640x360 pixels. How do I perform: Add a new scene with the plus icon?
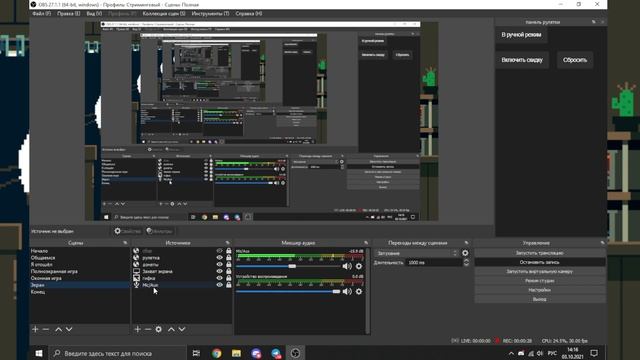35,329
